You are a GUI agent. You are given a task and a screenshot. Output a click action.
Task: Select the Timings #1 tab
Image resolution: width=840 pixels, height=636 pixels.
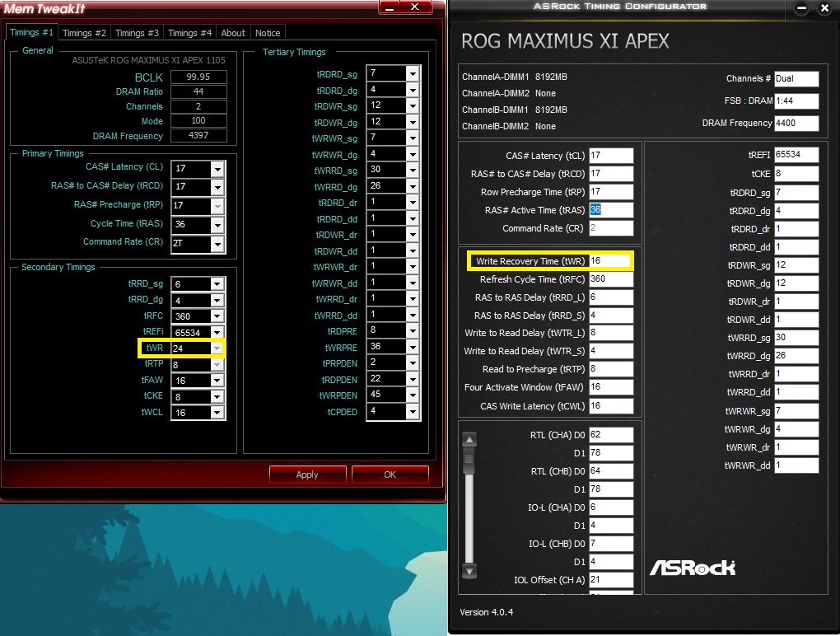coord(31,32)
